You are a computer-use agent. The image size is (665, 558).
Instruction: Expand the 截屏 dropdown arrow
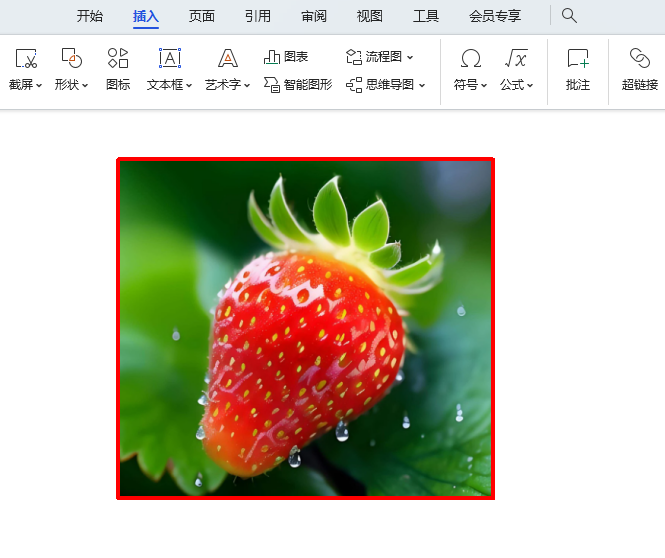click(39, 85)
